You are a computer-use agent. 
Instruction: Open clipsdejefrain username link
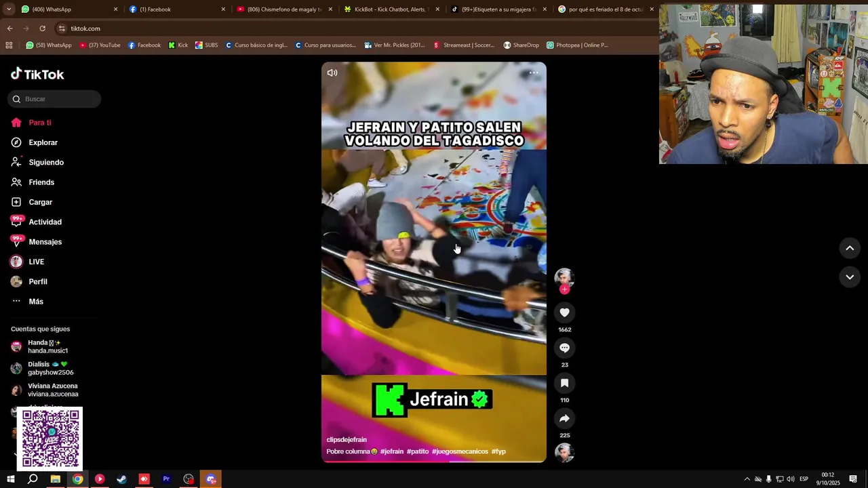(x=347, y=440)
